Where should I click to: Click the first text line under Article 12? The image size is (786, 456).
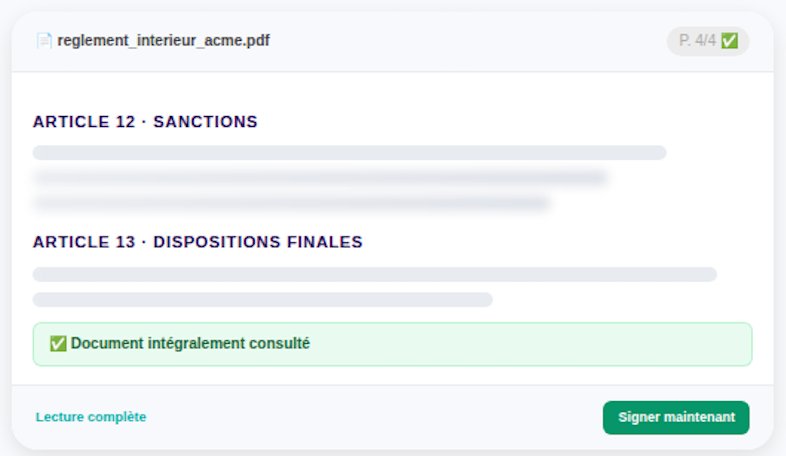[x=349, y=153]
